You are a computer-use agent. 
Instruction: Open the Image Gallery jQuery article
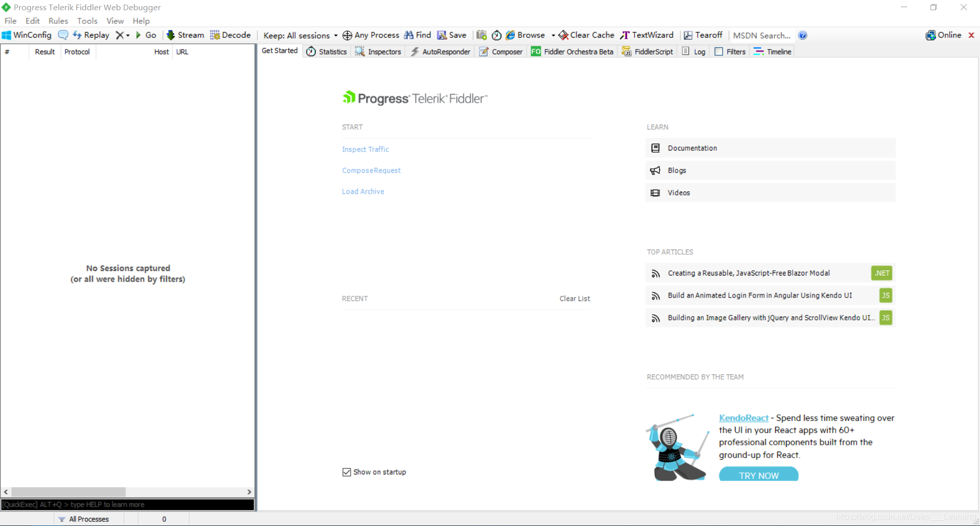(x=770, y=318)
